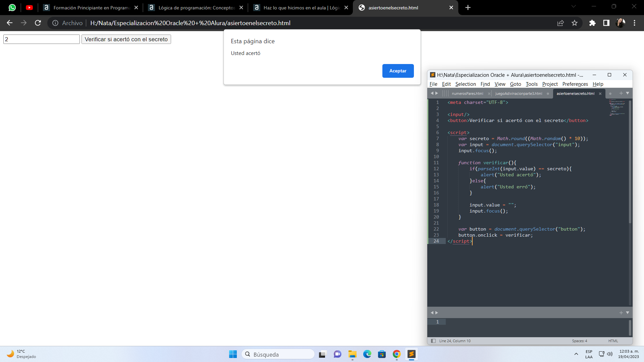Open Sublime Text Edit menu
This screenshot has width=644, height=362.
(446, 84)
